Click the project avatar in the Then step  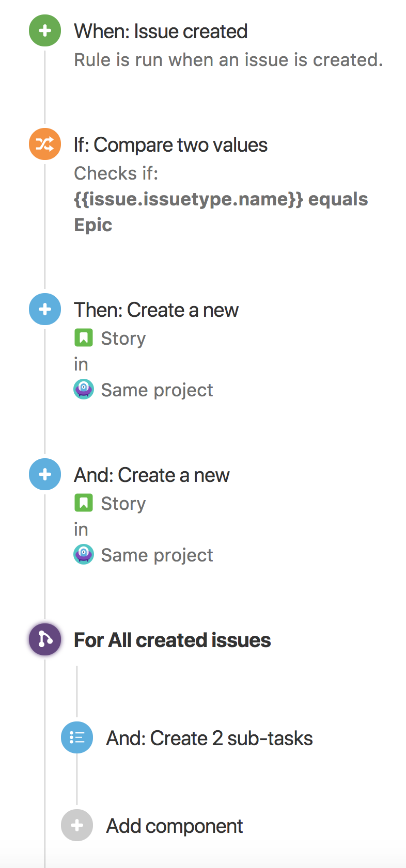tap(84, 390)
